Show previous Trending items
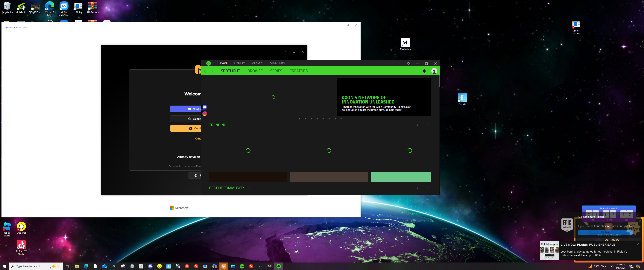 (x=417, y=125)
